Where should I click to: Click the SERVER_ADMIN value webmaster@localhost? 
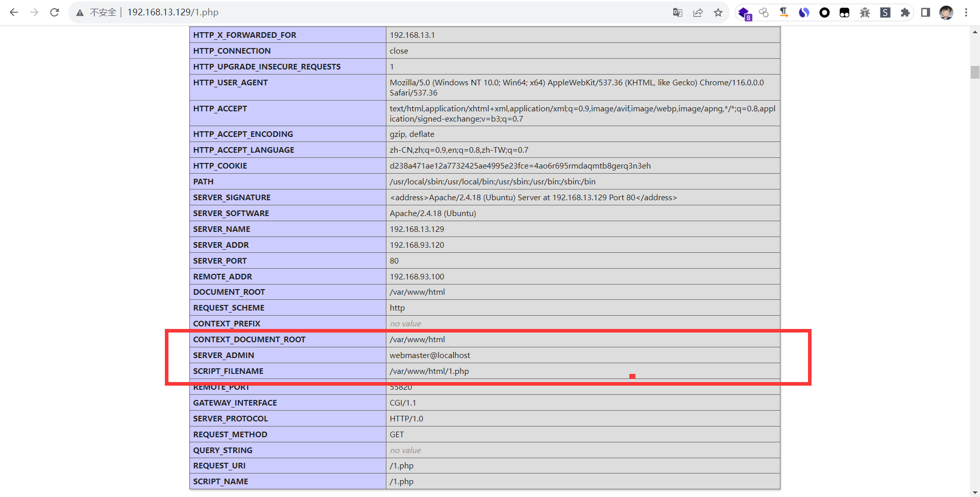coord(430,356)
